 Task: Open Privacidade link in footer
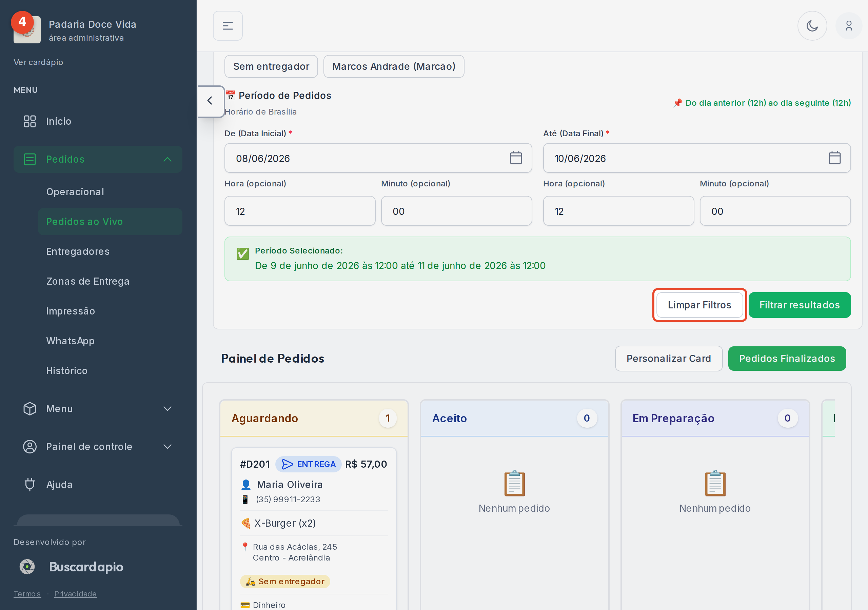point(75,594)
